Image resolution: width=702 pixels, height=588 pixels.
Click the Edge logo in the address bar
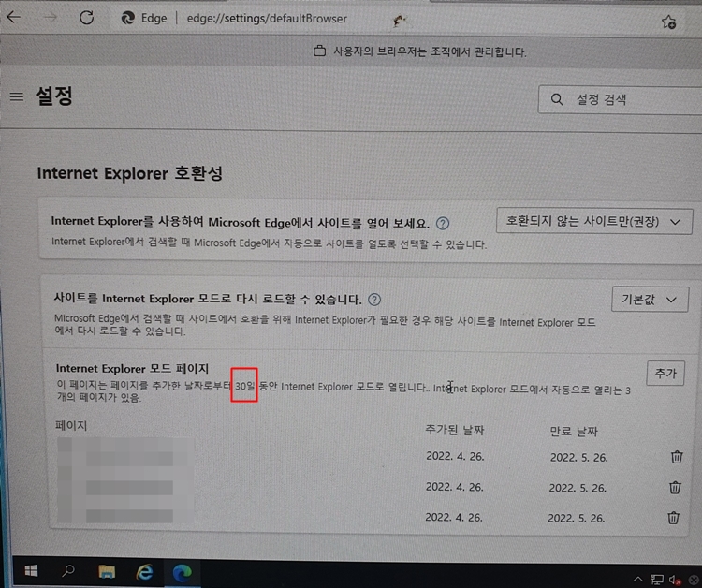point(128,18)
